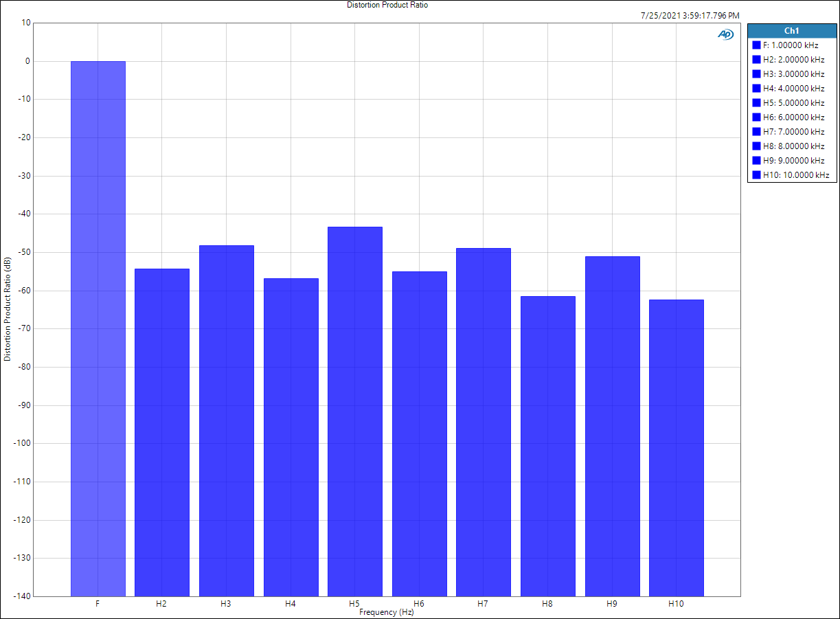840x619 pixels.
Task: Click the H3 harmonic bar
Action: [227, 420]
